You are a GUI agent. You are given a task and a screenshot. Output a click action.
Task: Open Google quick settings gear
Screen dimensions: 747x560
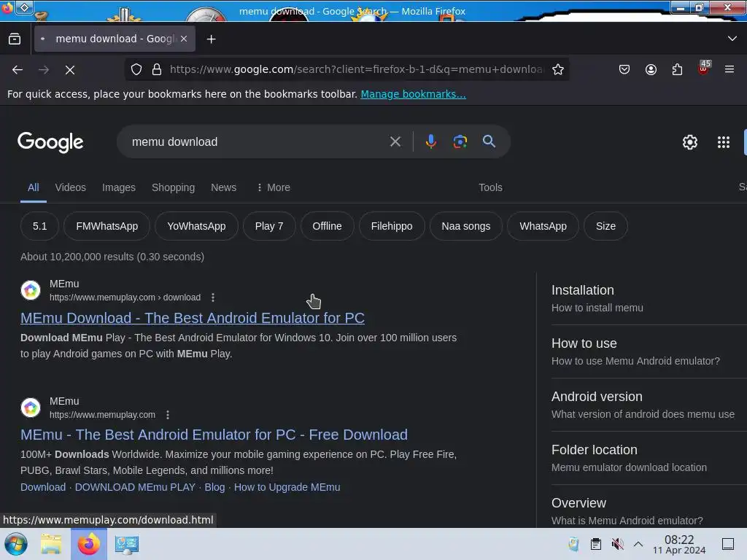(690, 142)
